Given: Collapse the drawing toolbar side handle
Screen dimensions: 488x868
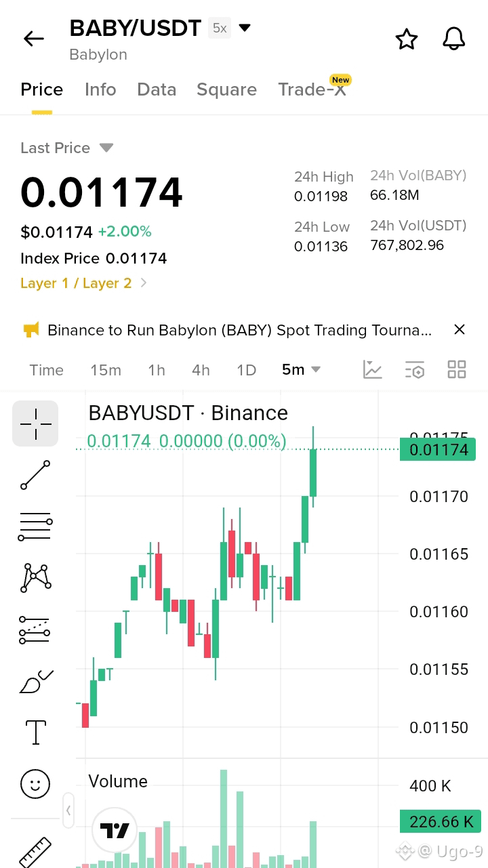Looking at the screenshot, I should 68,810.
